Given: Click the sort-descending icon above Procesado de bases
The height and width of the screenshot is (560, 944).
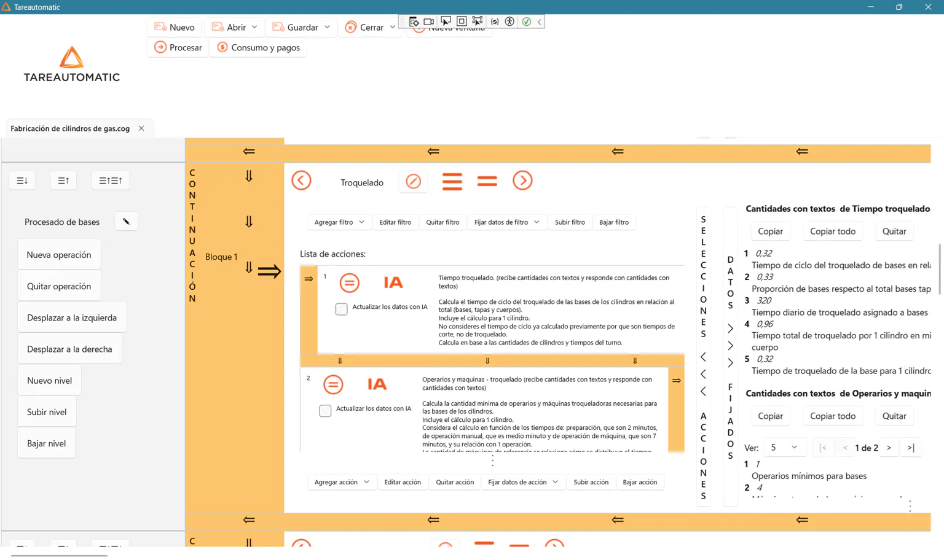Looking at the screenshot, I should point(22,181).
